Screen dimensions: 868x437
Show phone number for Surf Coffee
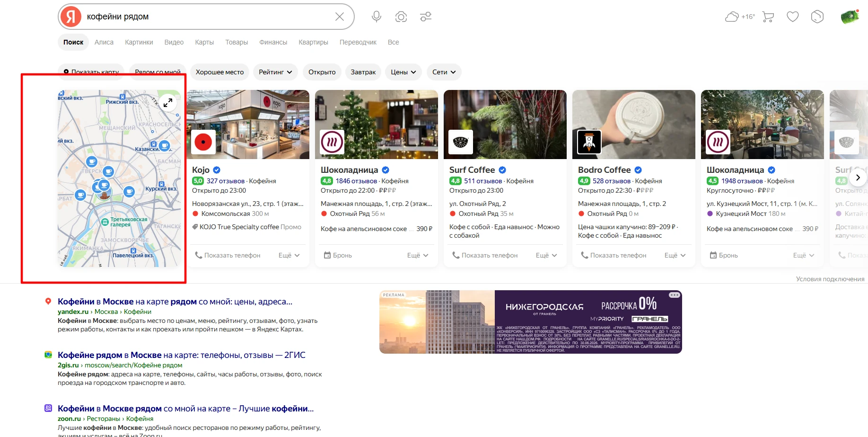coord(485,255)
